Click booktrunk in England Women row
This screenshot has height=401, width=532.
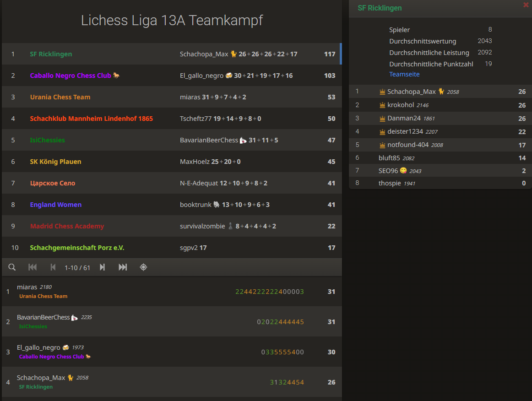195,205
